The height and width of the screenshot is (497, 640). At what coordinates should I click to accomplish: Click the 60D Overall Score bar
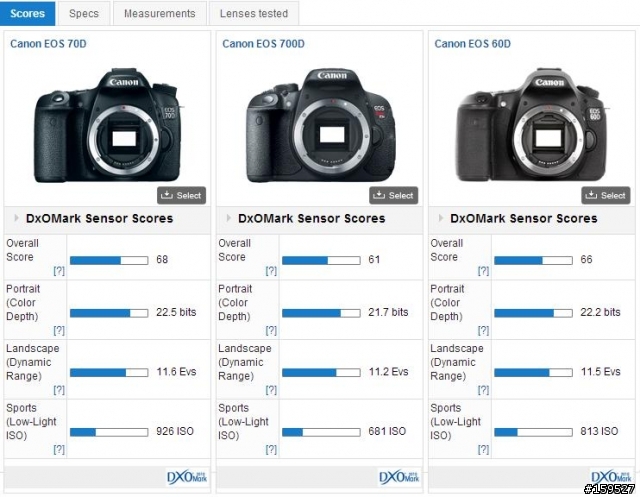pyautogui.click(x=533, y=260)
